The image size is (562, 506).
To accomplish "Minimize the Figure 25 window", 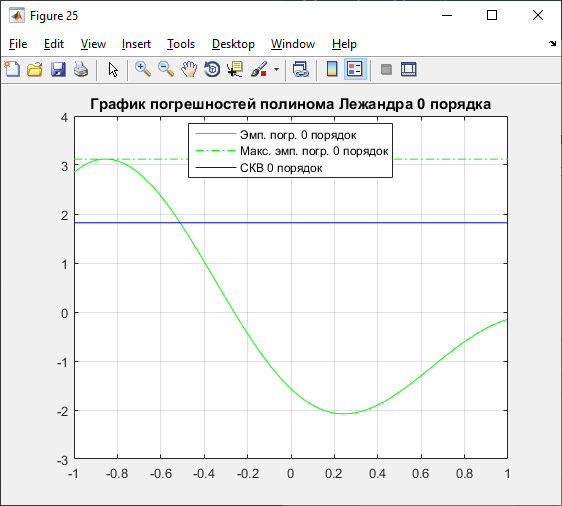I will (x=447, y=15).
